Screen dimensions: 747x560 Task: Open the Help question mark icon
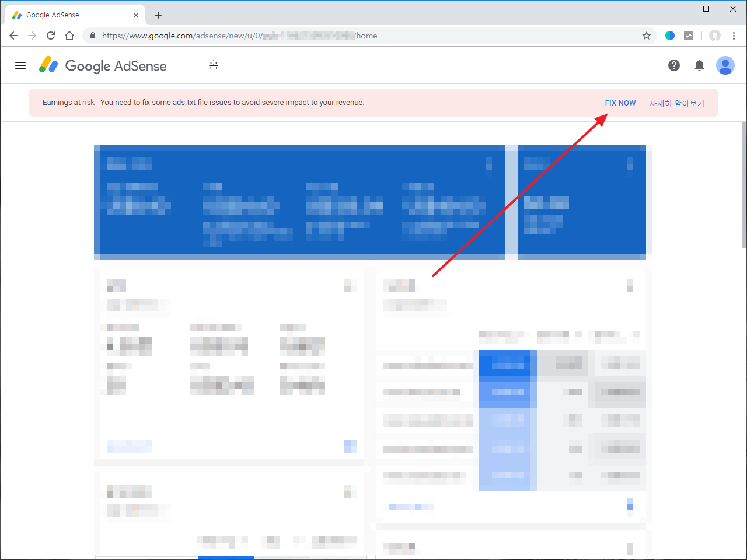point(674,65)
